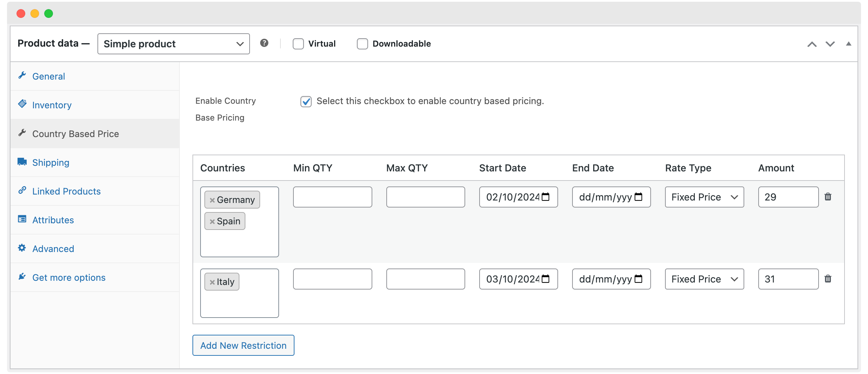Image resolution: width=868 pixels, height=374 pixels.
Task: Remove Spain tag using its x icon
Action: click(212, 221)
